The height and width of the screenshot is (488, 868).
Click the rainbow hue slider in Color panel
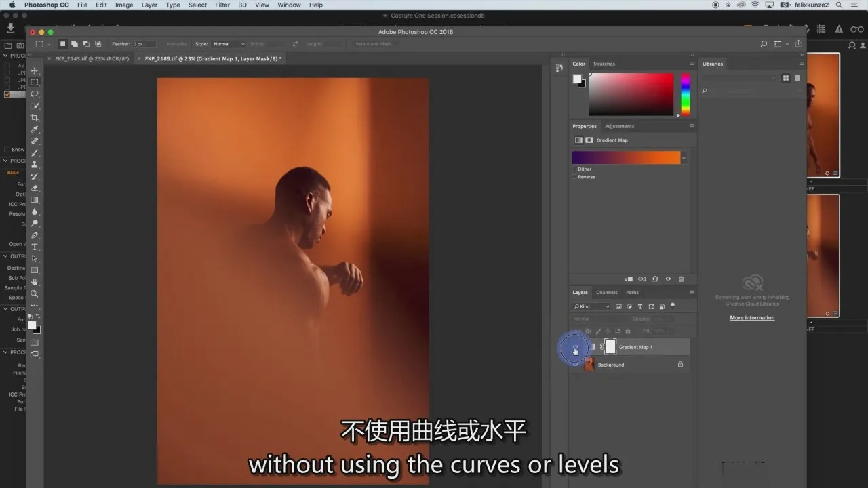click(686, 94)
